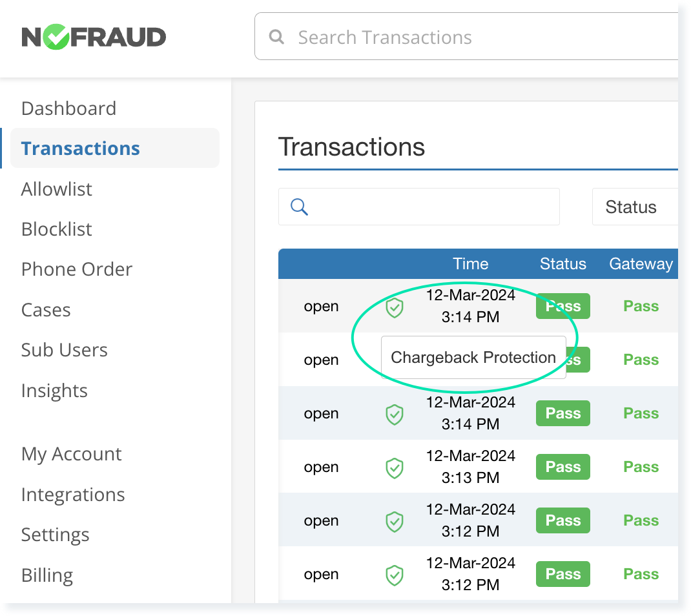Click the blue magnifier icon in the transactions search box
Screen dimensions: 691x616
pos(298,206)
